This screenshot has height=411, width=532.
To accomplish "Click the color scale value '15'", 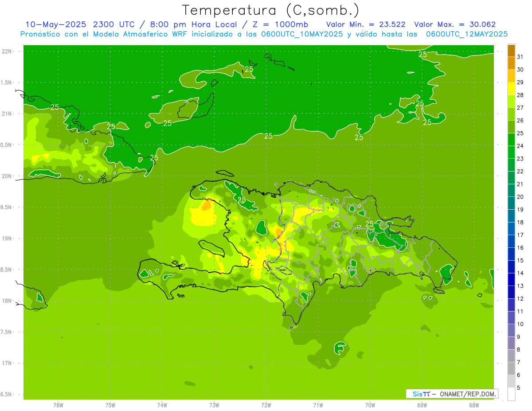I will coord(520,261).
